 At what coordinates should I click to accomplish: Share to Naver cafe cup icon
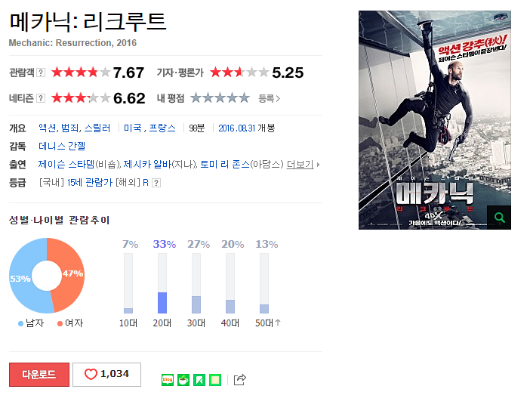coord(183,380)
